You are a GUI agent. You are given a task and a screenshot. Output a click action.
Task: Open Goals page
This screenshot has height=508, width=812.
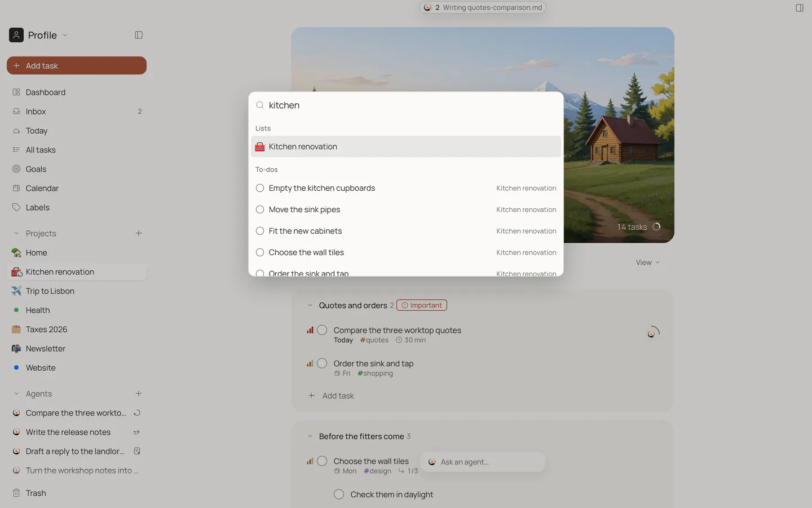[x=77, y=169]
